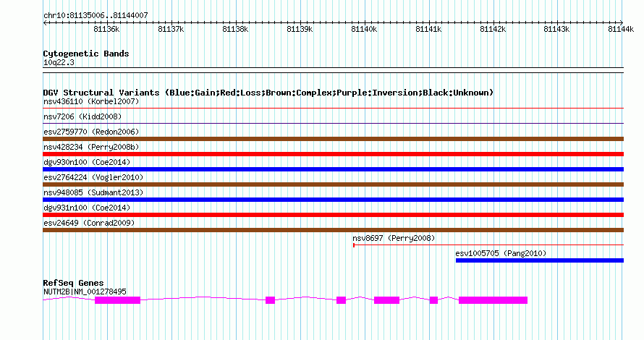Click the 81140k ruler tick label

(x=364, y=29)
